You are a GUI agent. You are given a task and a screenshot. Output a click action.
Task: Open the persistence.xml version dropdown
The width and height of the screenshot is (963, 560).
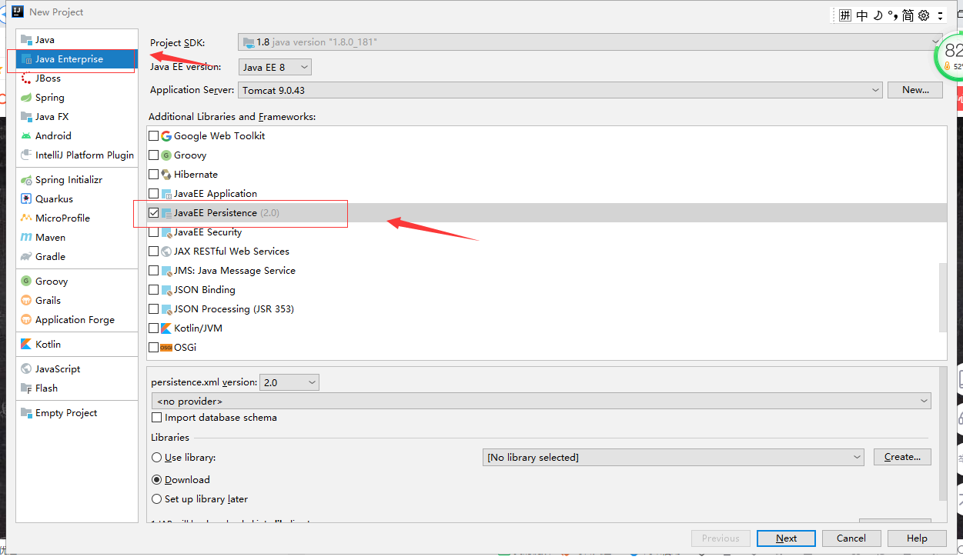[x=289, y=382]
